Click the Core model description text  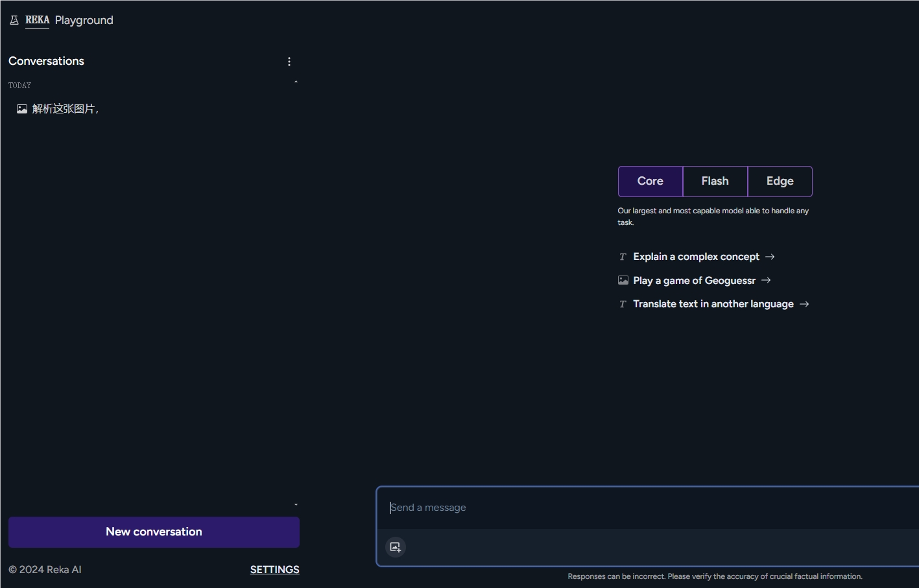(x=713, y=217)
